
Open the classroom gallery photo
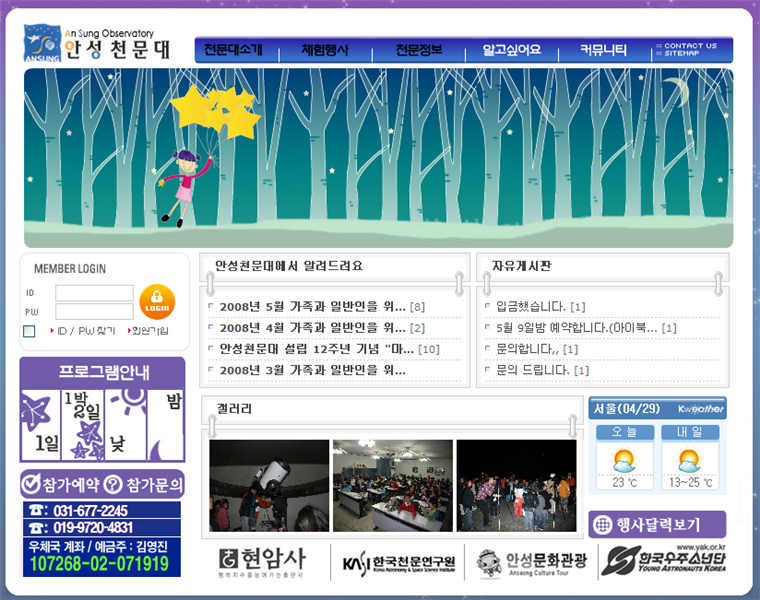[393, 486]
